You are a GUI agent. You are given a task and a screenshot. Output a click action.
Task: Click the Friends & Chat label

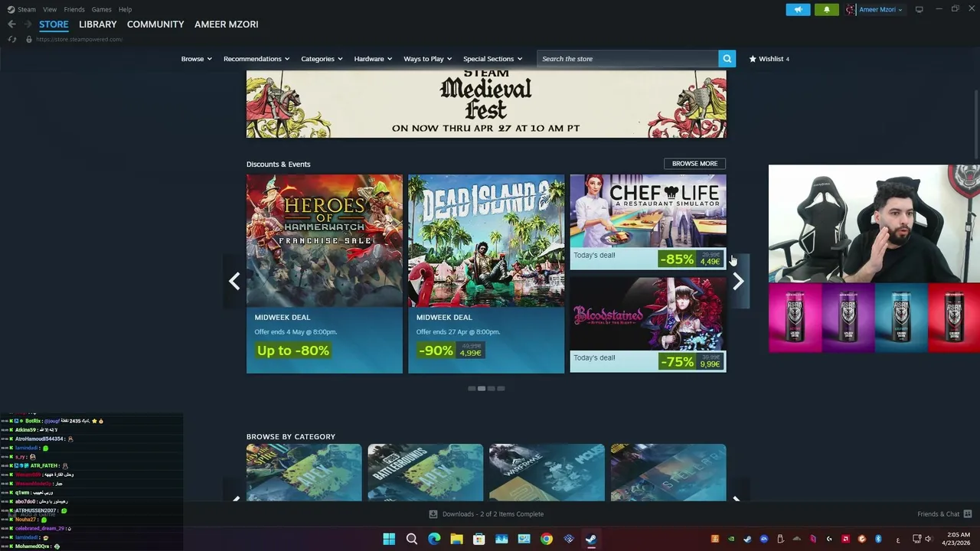[938, 514]
